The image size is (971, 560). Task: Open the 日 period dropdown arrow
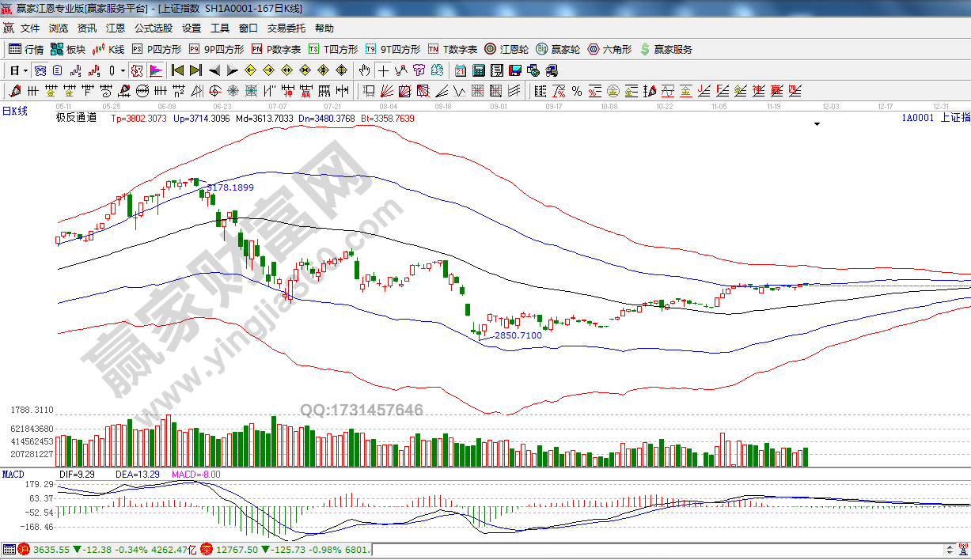[x=25, y=70]
